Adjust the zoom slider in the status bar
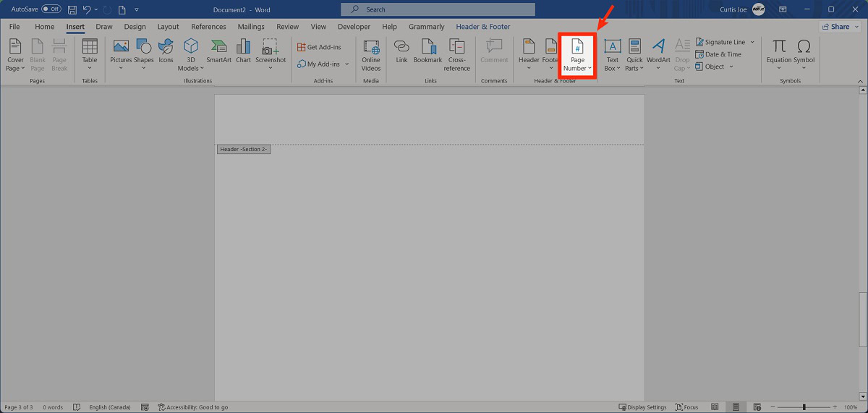 (804, 407)
